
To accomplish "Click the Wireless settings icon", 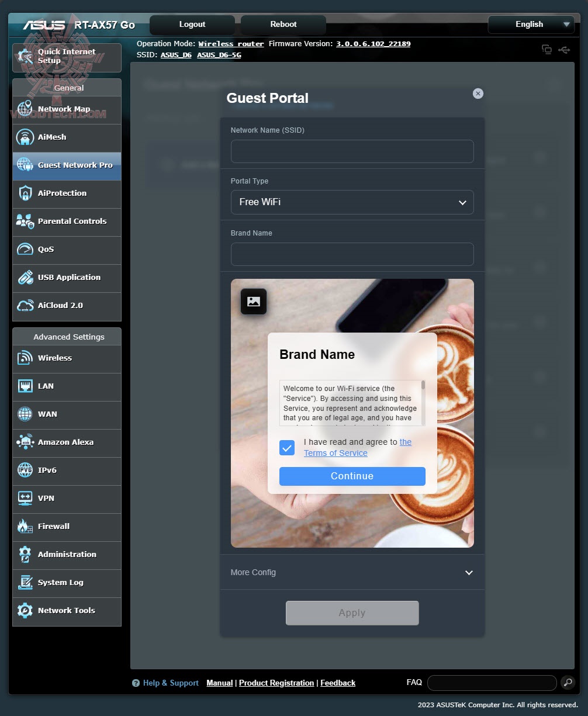I will pos(25,358).
